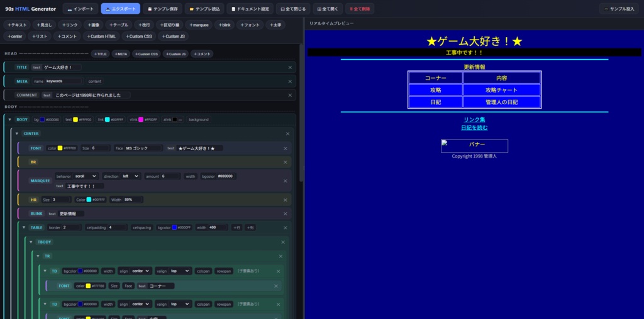Remove the TBODY block with X
Image resolution: width=644 pixels, height=319 pixels.
[x=283, y=242]
